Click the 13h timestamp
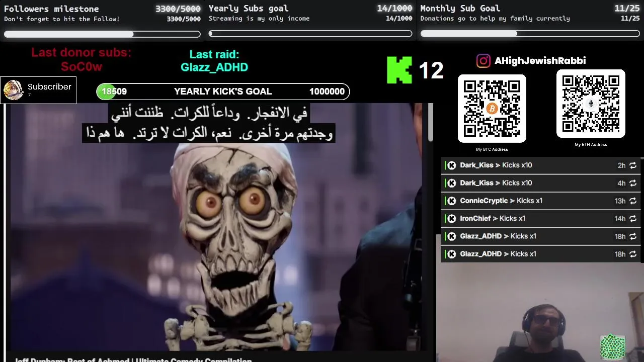The image size is (644, 362). pyautogui.click(x=620, y=201)
